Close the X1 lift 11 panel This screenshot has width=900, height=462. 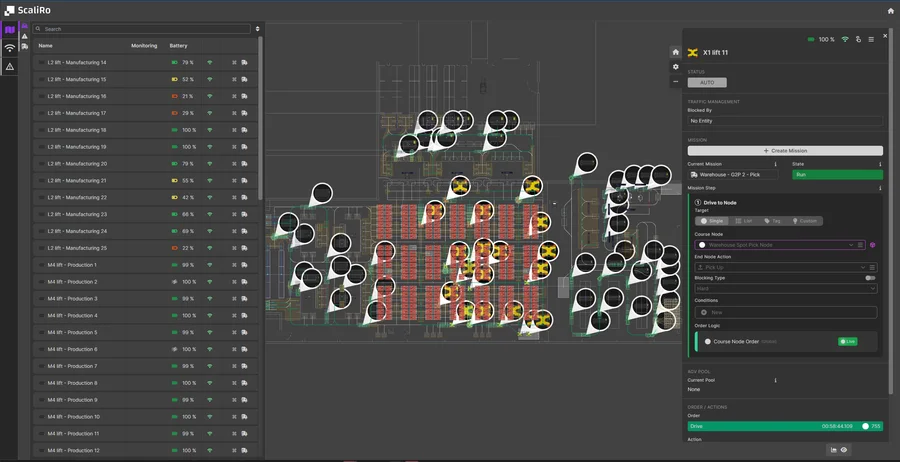coord(885,36)
